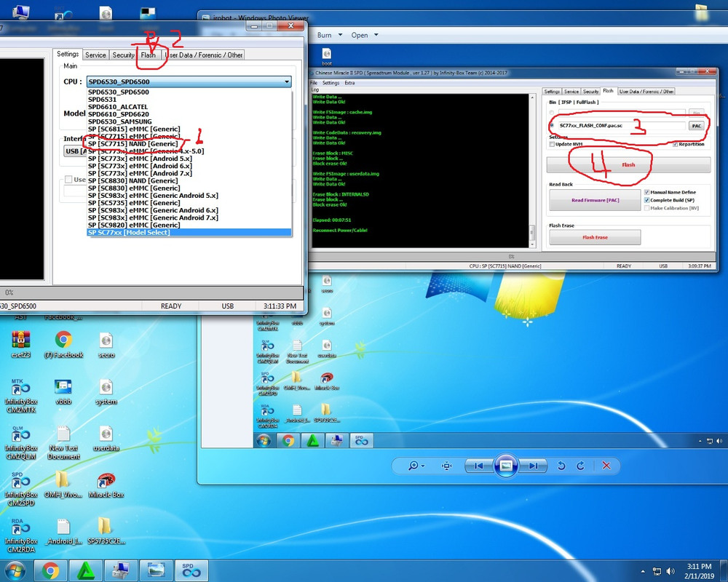Choose SPD6610_ALCATEL from CPU list
Screen dimensions: 728x582
pyautogui.click(x=189, y=107)
